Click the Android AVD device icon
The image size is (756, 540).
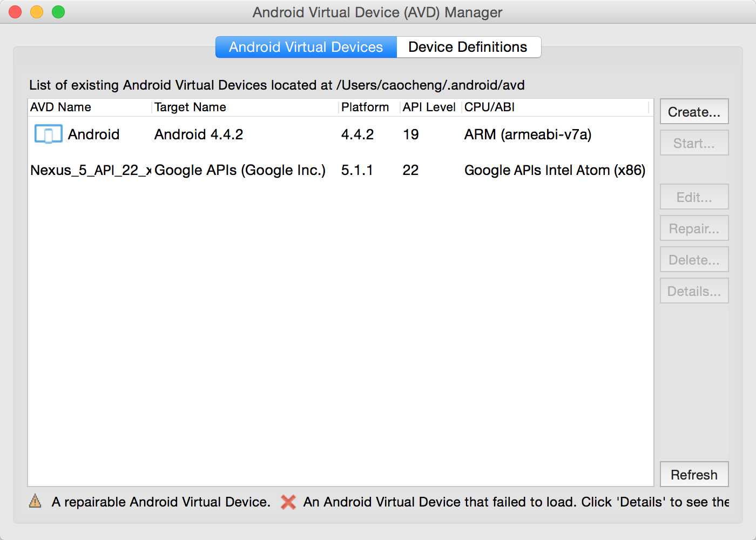(x=48, y=134)
